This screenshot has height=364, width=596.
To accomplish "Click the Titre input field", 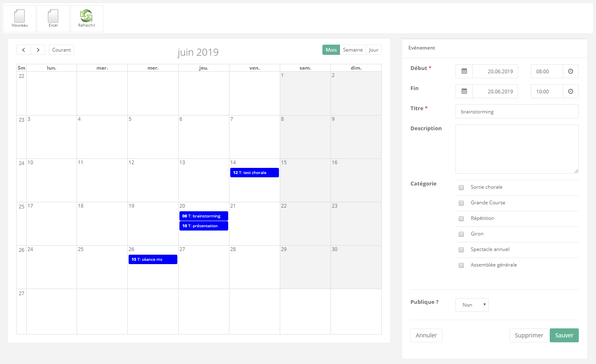I will pos(517,111).
